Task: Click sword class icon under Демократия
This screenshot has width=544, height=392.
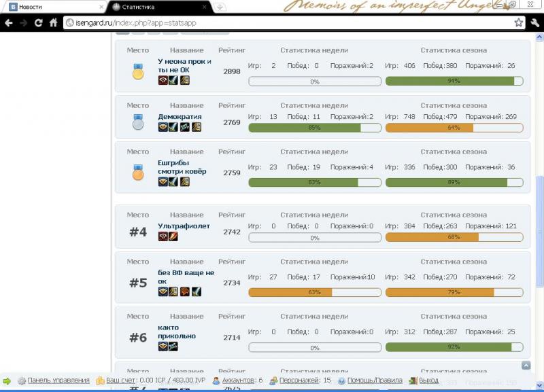Action: tap(173, 127)
